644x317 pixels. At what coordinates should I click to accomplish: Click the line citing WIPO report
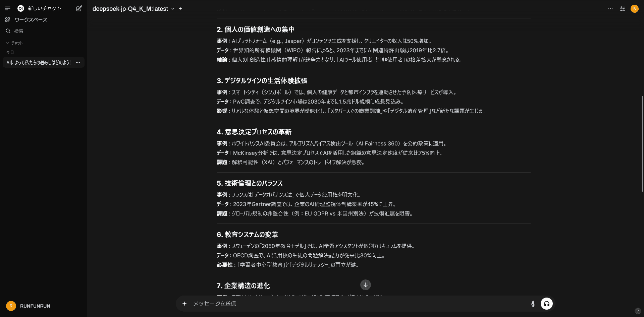[x=333, y=50]
